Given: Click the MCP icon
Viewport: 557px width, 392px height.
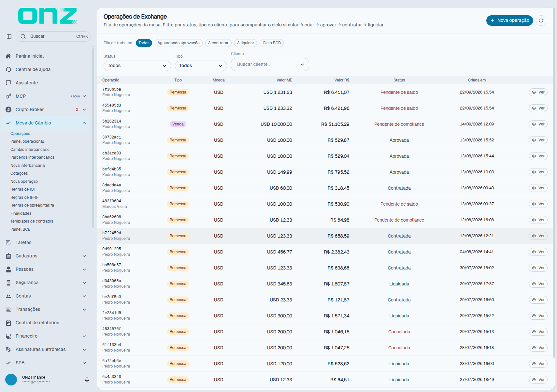Looking at the screenshot, I should coord(8,96).
